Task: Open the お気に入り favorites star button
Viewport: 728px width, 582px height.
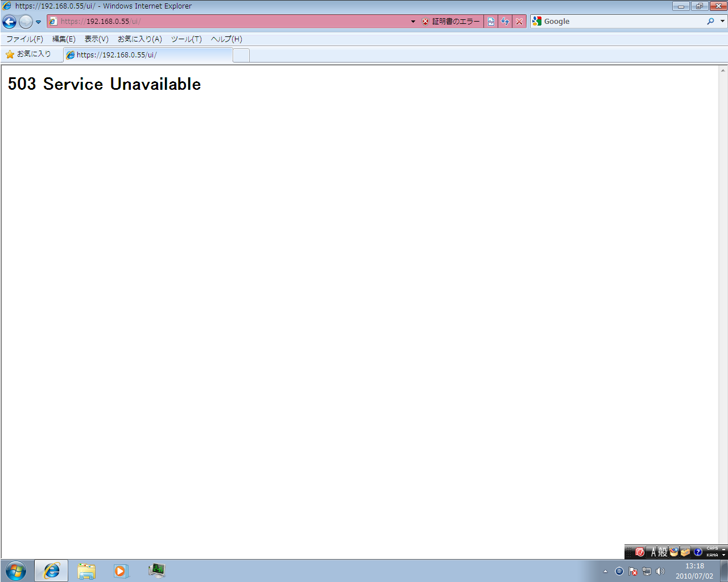Action: point(28,54)
